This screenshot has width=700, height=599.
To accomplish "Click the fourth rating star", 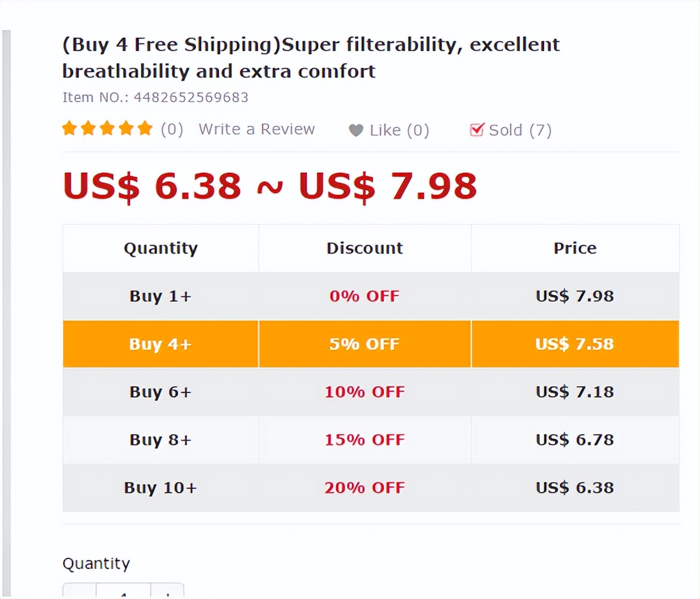I will click(126, 128).
